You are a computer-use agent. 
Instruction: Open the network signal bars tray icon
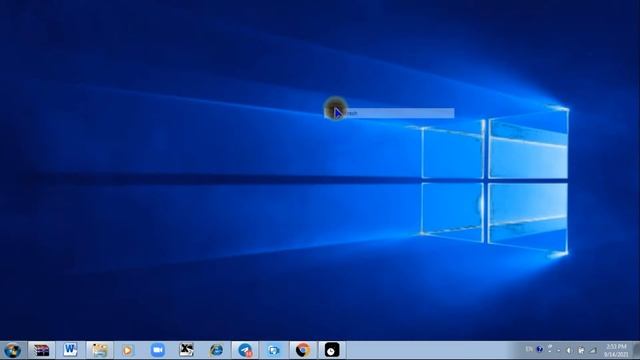tap(593, 350)
